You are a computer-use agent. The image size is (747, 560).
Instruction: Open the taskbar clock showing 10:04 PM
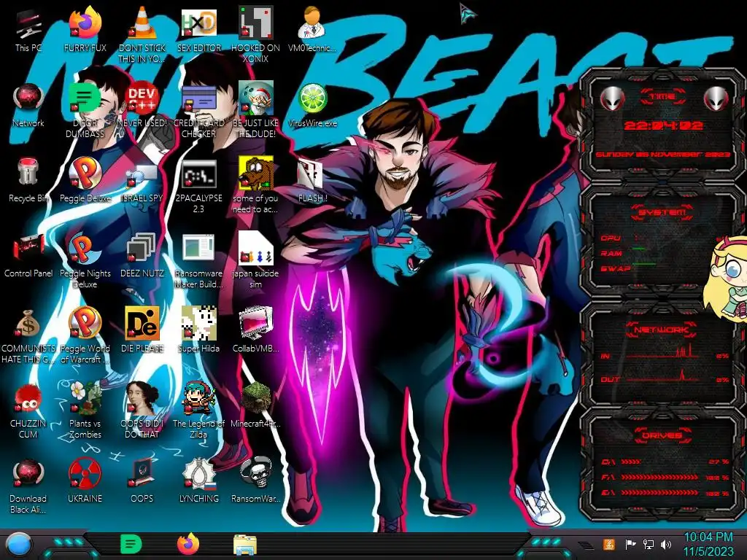[708, 544]
